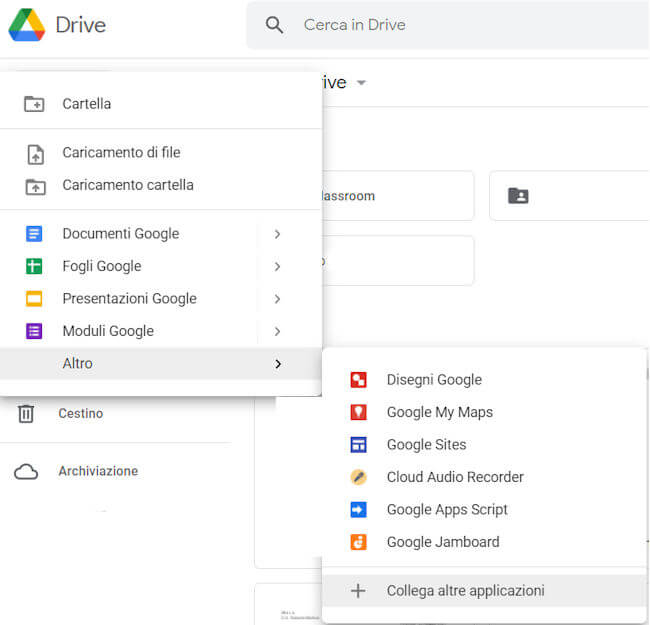Expand the Documenti Google submenu arrow

pyautogui.click(x=277, y=234)
